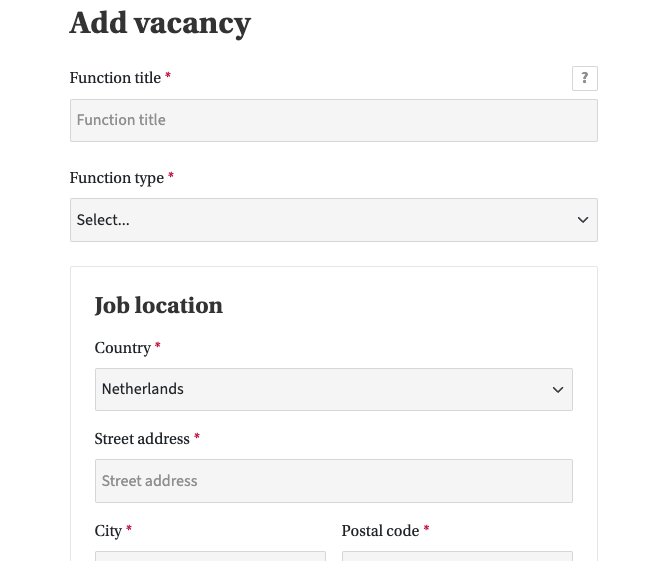Click the chevron arrow of Function type
The height and width of the screenshot is (561, 669).
pos(583,220)
